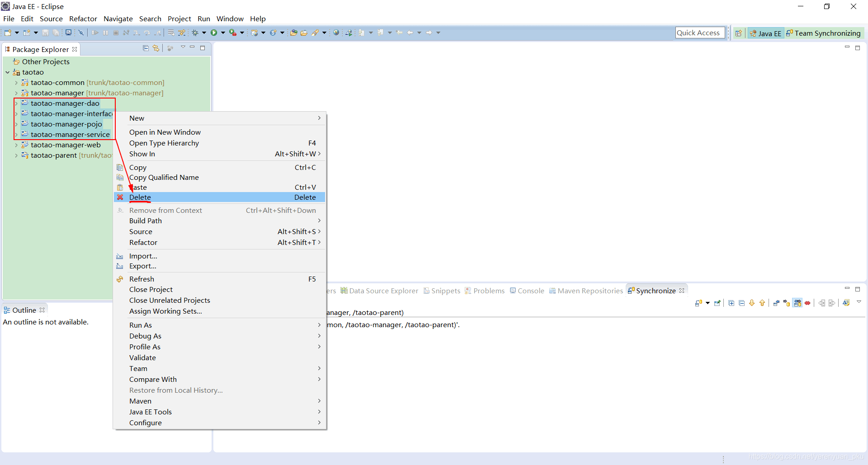868x465 pixels.
Task: Click the Quick Access input field
Action: click(700, 33)
